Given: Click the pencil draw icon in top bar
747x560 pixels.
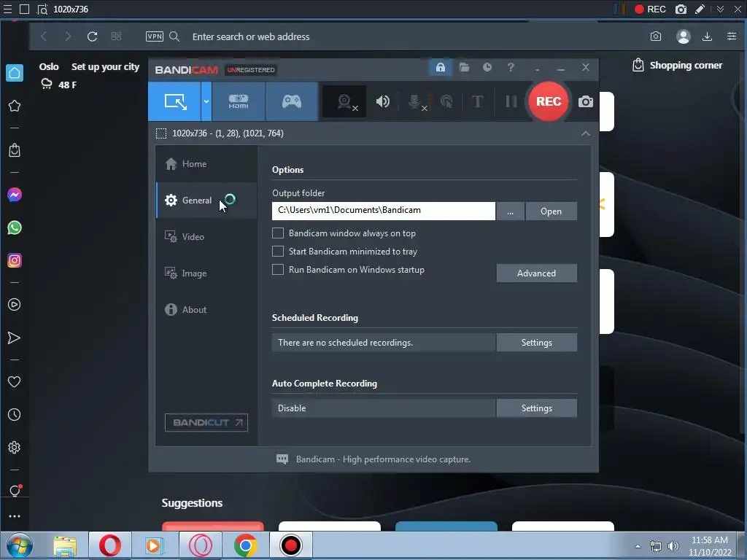Looking at the screenshot, I should tap(700, 9).
